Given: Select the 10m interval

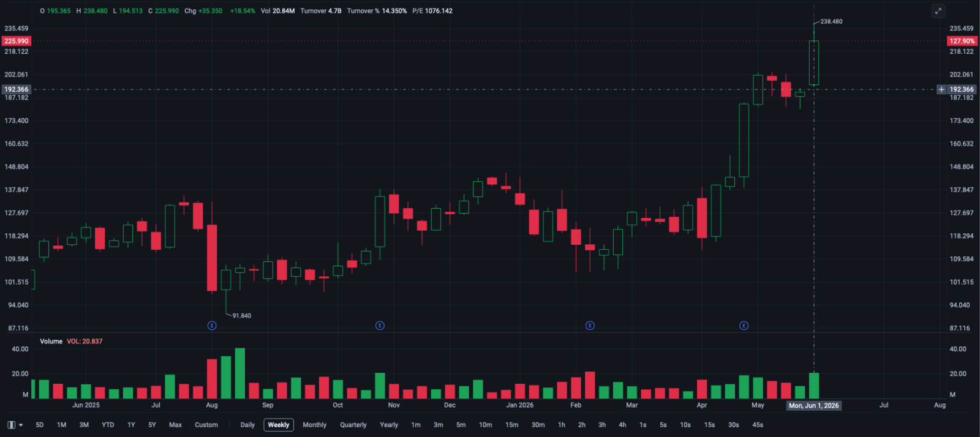Looking at the screenshot, I should coord(486,425).
